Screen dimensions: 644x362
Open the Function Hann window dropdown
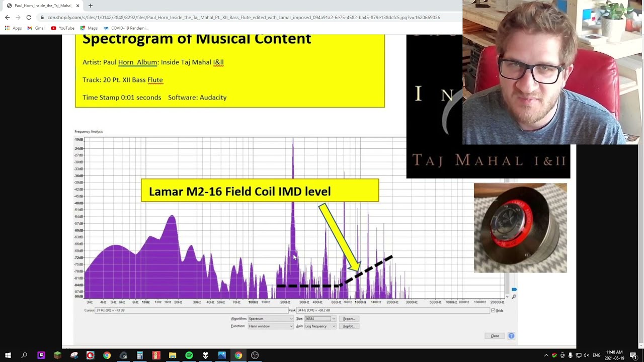[x=270, y=326]
